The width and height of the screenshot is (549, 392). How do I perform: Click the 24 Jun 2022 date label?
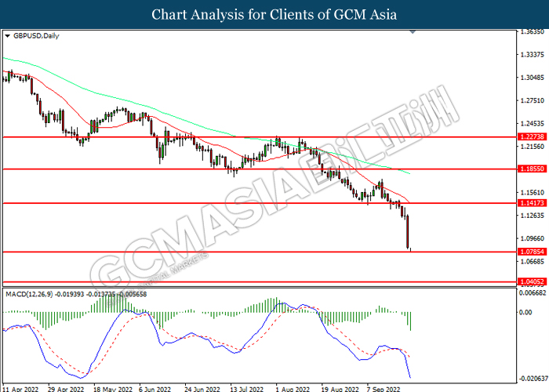(x=202, y=389)
